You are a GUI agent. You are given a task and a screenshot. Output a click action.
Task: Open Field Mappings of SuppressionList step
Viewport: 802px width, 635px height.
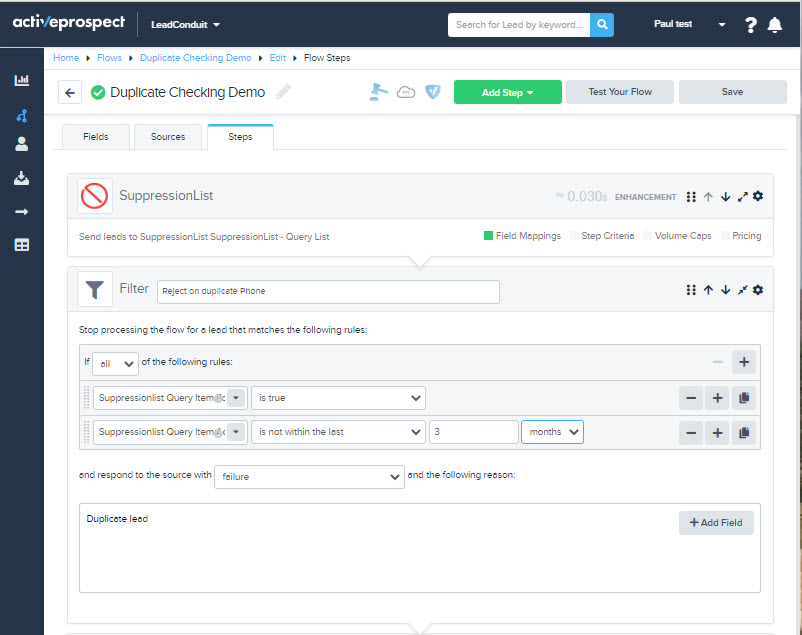click(522, 236)
